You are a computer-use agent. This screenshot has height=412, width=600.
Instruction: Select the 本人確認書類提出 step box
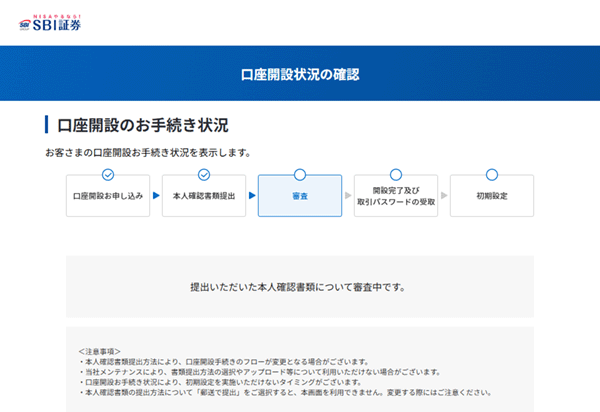(204, 196)
